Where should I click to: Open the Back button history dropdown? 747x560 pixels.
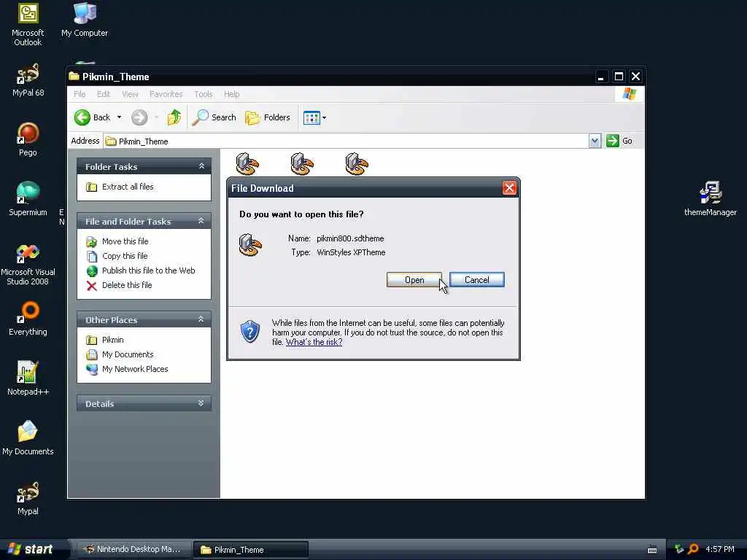119,117
